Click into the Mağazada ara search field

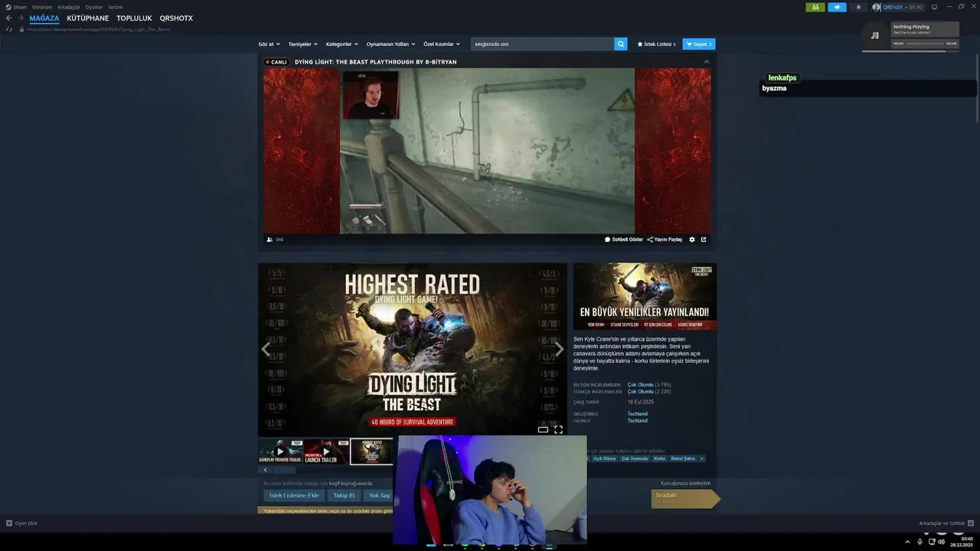coord(542,44)
